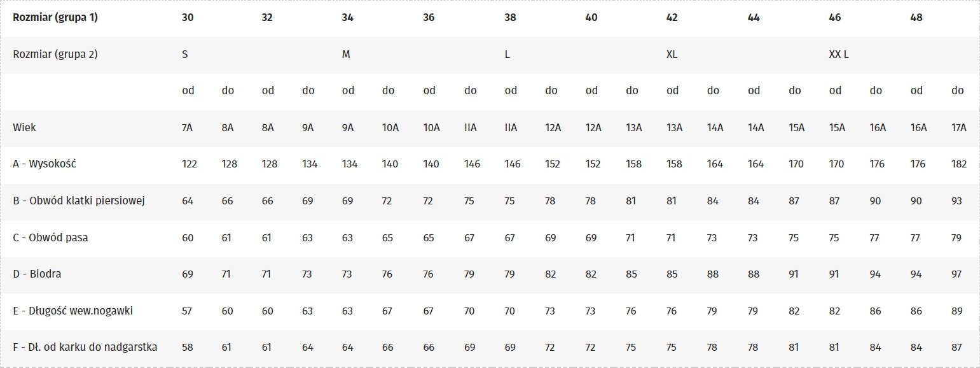Click the "Rozmiar (grupa 2)" row label
This screenshot has width=980, height=368.
click(x=55, y=55)
